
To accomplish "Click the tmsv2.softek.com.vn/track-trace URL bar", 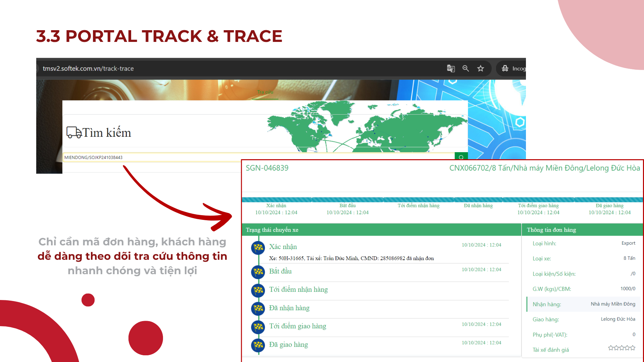I will pos(88,68).
